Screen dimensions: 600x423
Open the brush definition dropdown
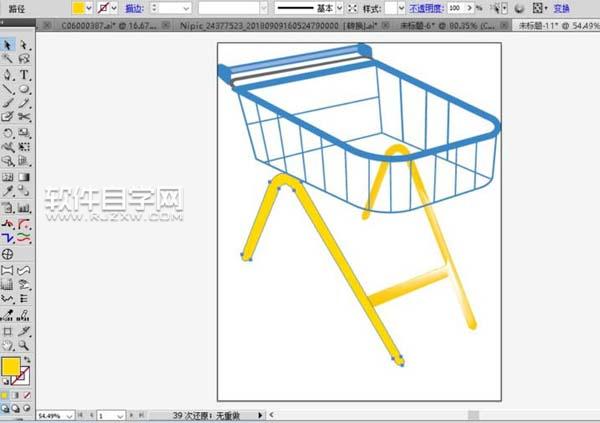(x=264, y=8)
